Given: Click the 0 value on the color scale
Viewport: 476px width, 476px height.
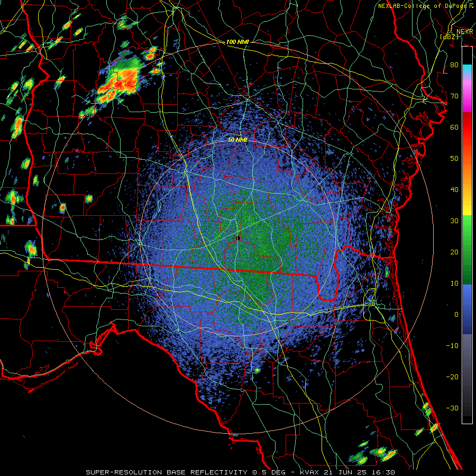Looking at the screenshot, I should [x=456, y=315].
